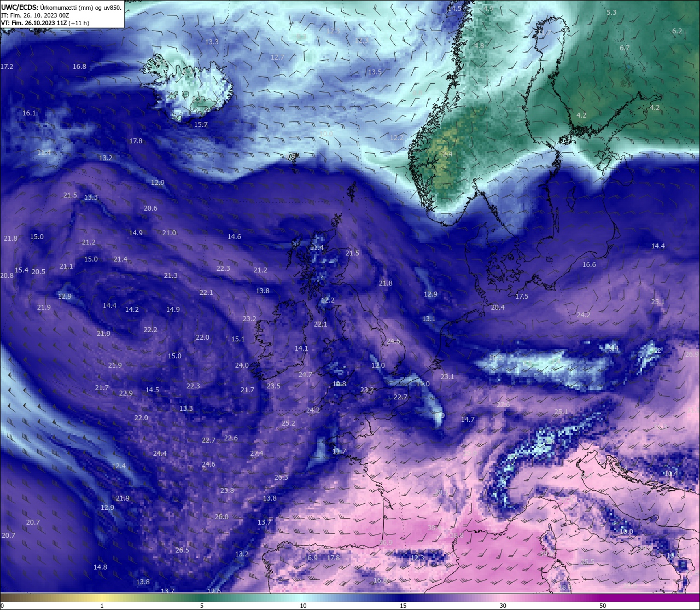
Task: Click the value 12.7 north of Iceland's east
Action: tap(277, 57)
